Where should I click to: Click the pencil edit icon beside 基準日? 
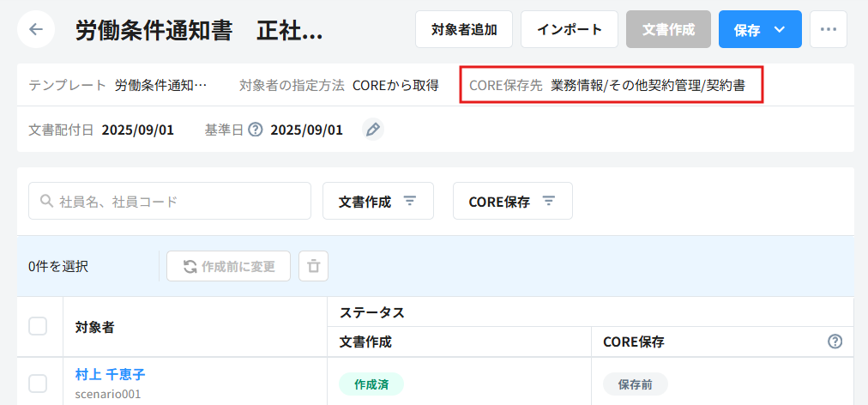click(371, 130)
